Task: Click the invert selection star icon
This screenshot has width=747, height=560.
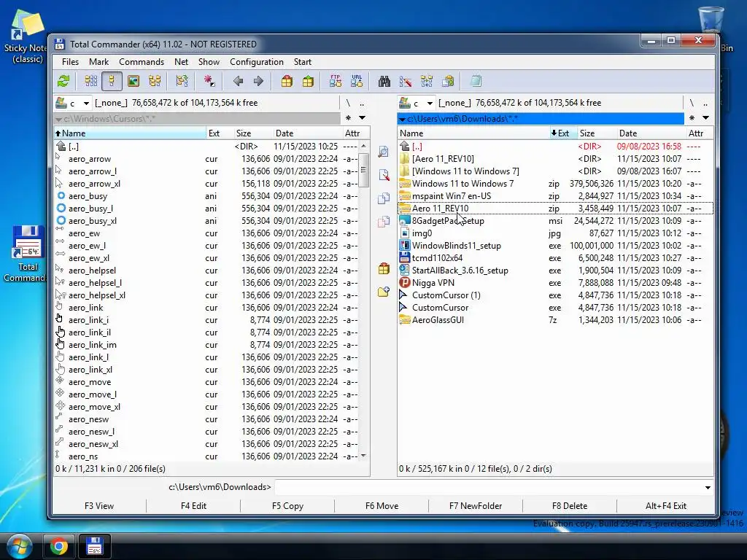Action: tap(209, 82)
